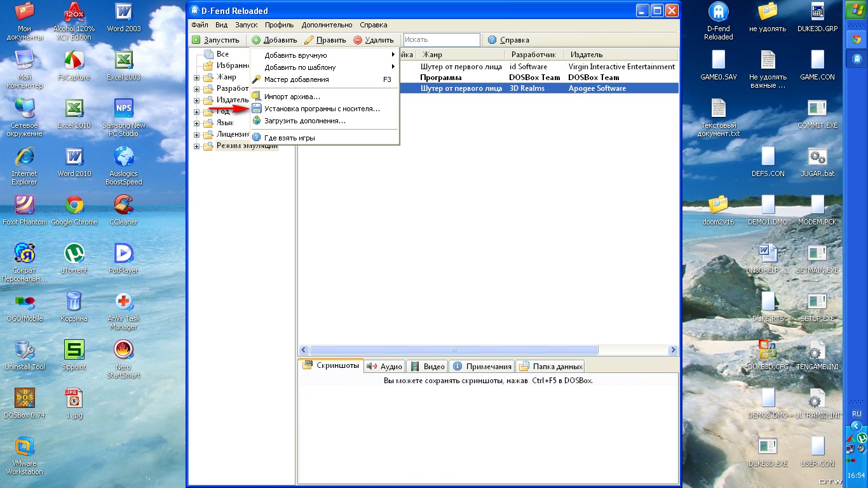
Task: Expand the Жанр tree node
Action: click(x=197, y=78)
